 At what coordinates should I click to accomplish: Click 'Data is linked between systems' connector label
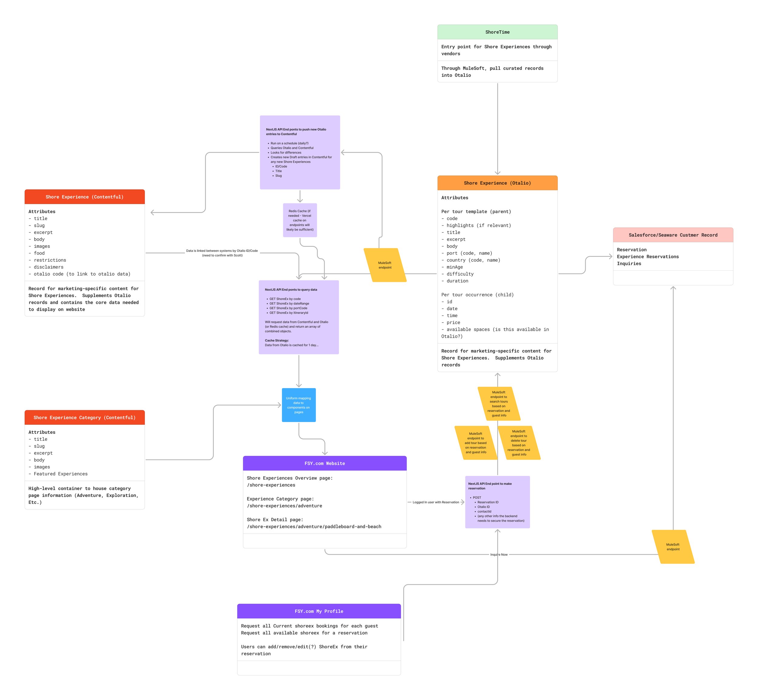tap(222, 253)
